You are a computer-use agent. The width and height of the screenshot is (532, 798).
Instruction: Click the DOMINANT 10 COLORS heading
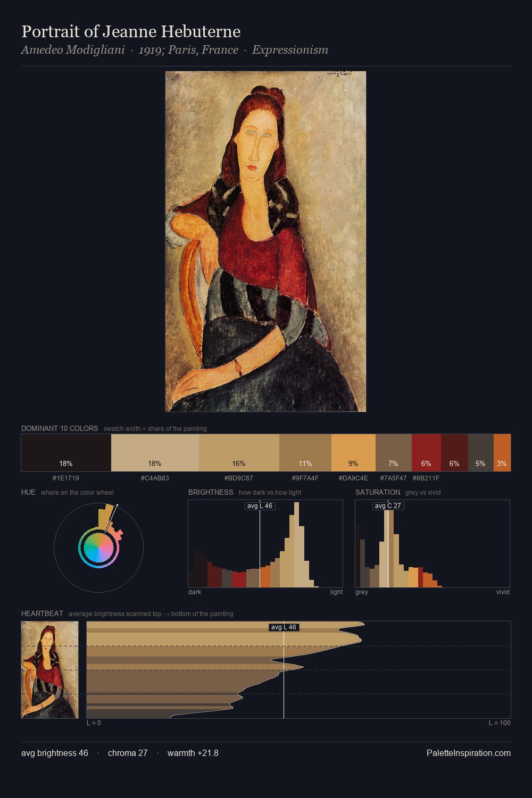(x=60, y=428)
